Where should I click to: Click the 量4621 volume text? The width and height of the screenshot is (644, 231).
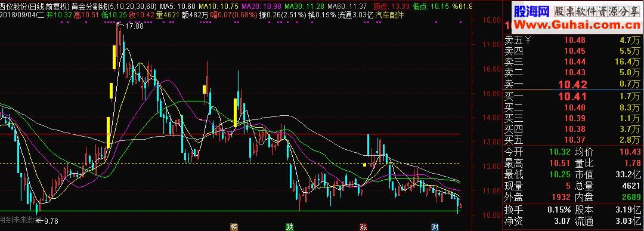pyautogui.click(x=167, y=15)
